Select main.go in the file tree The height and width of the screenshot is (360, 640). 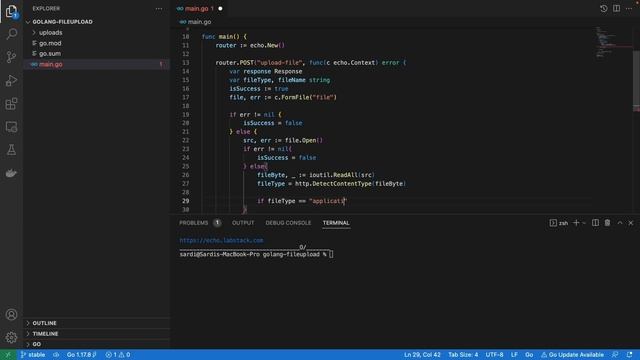51,64
